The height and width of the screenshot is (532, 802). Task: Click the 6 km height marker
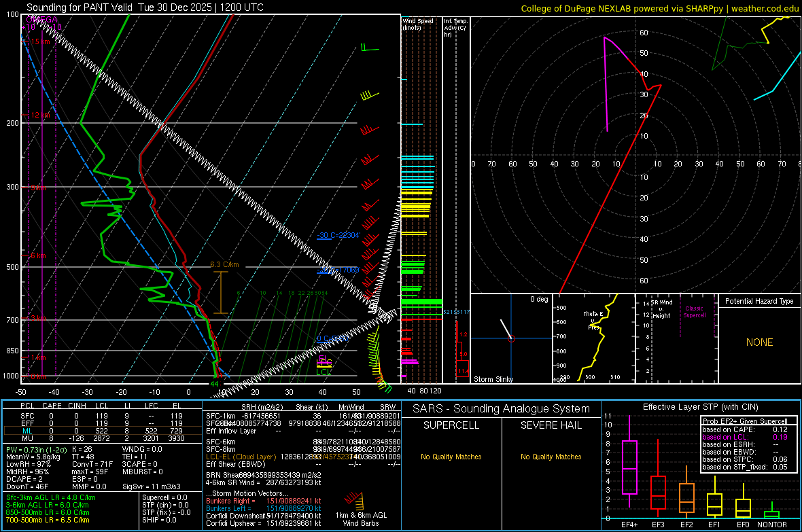(38, 255)
